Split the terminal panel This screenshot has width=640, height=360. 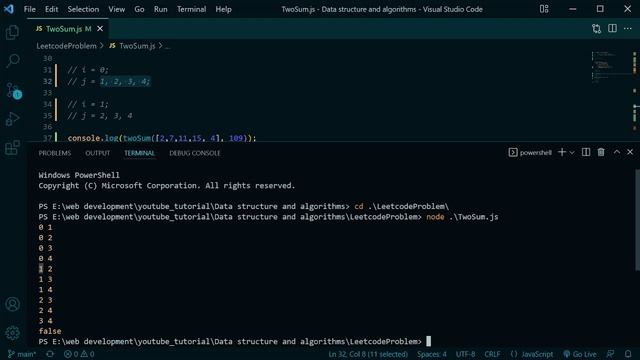(x=586, y=152)
